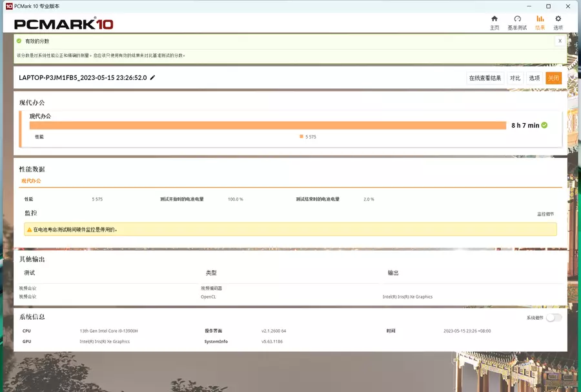The height and width of the screenshot is (392, 581).
Task: Click the warning triangle in the yellow notice
Action: click(x=29, y=230)
